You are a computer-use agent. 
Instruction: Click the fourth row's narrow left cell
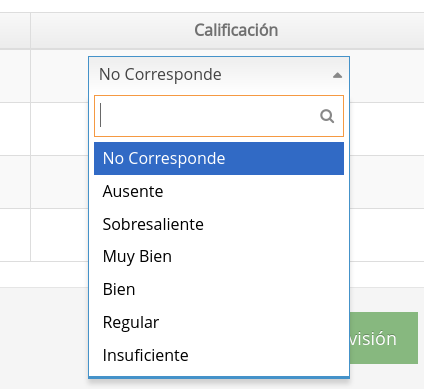click(15, 235)
